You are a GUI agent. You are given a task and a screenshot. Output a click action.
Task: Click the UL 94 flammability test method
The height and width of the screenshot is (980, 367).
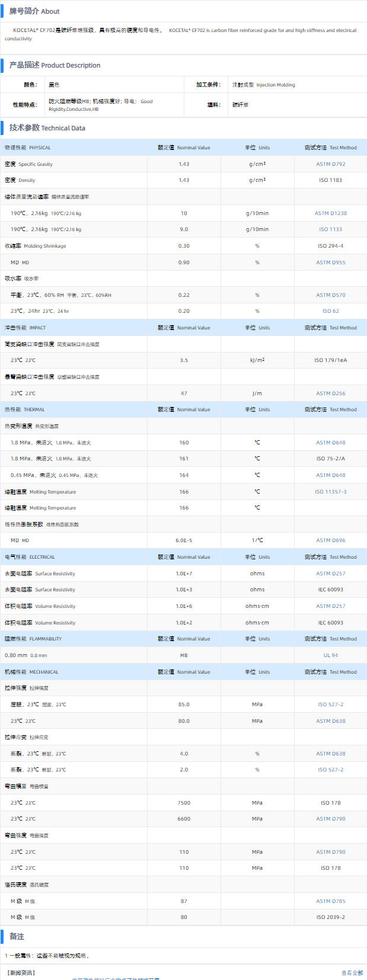click(x=330, y=655)
